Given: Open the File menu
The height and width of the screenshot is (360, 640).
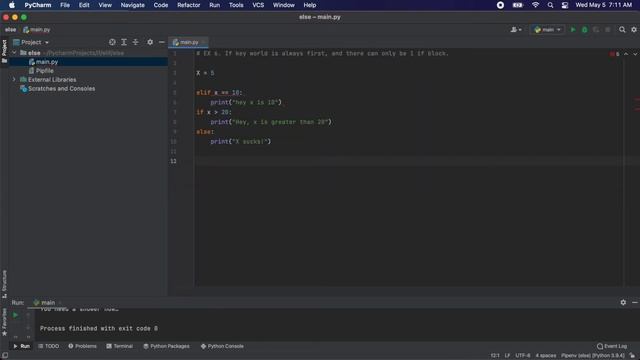Looking at the screenshot, I should tap(65, 5).
